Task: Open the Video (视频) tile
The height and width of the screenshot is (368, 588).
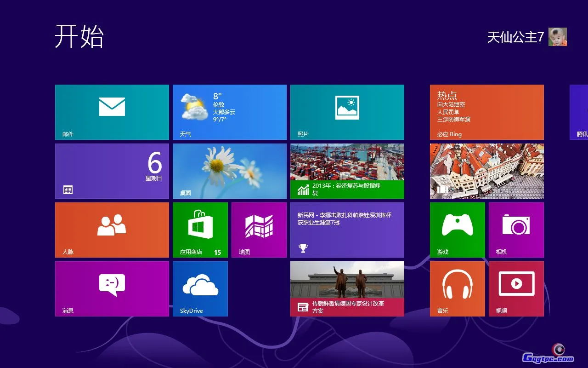Action: [x=516, y=288]
